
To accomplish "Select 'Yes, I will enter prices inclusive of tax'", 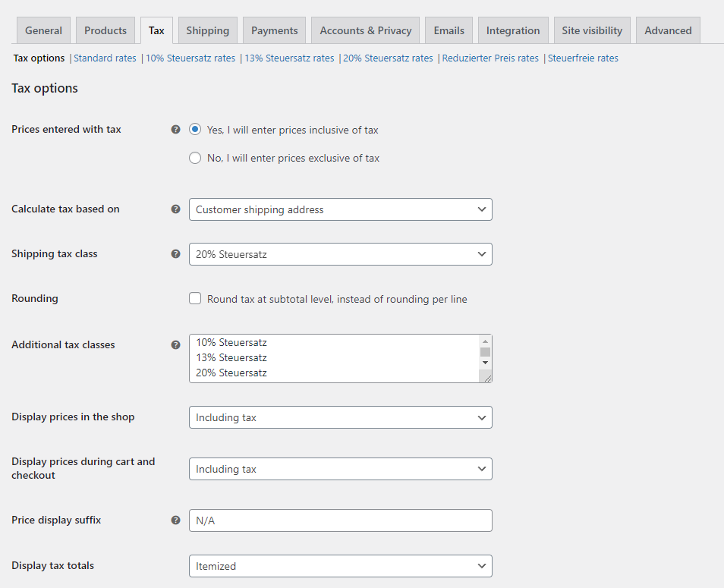I will (x=195, y=130).
